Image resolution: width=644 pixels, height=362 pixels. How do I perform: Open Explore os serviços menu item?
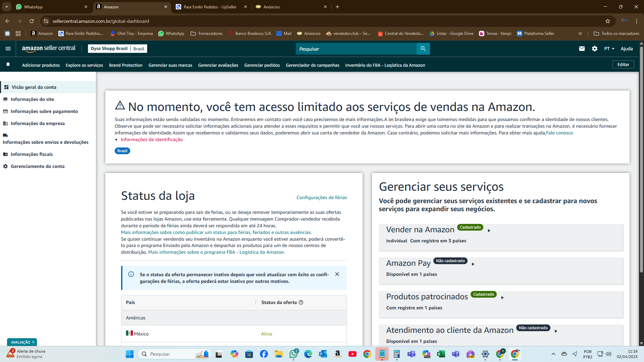point(84,65)
